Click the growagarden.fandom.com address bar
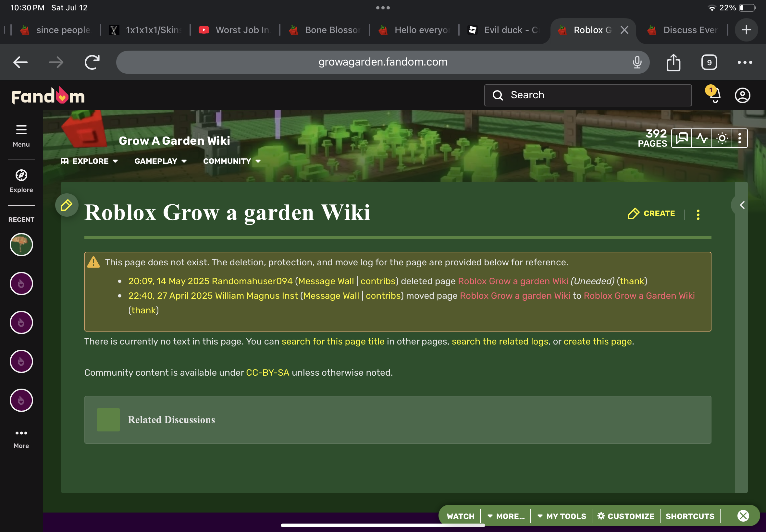This screenshot has height=532, width=766. pyautogui.click(x=382, y=62)
